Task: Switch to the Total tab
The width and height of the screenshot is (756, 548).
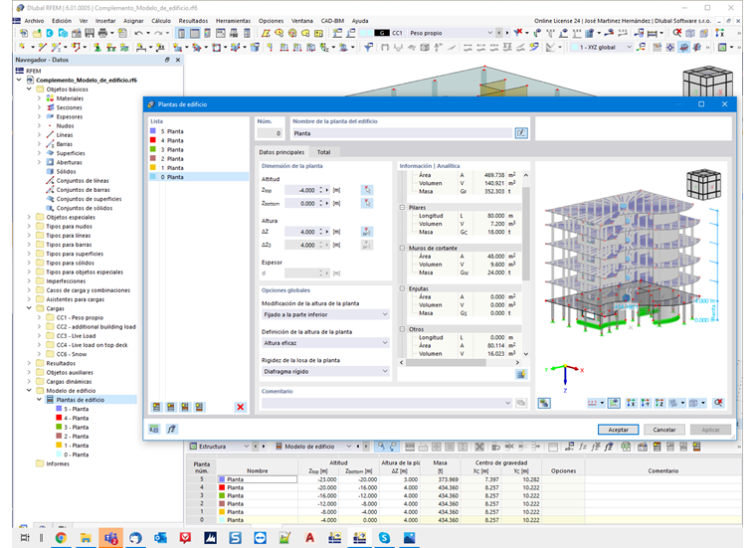Action: 323,152
